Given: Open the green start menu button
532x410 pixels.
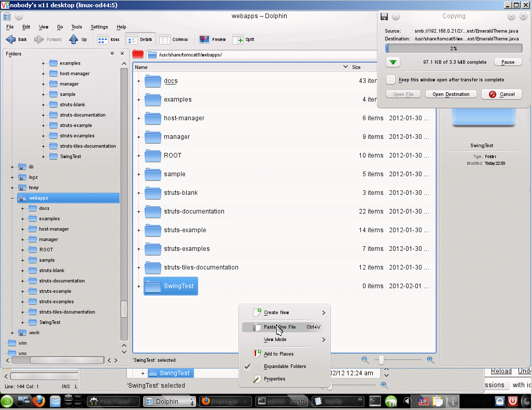Looking at the screenshot, I should [7, 402].
